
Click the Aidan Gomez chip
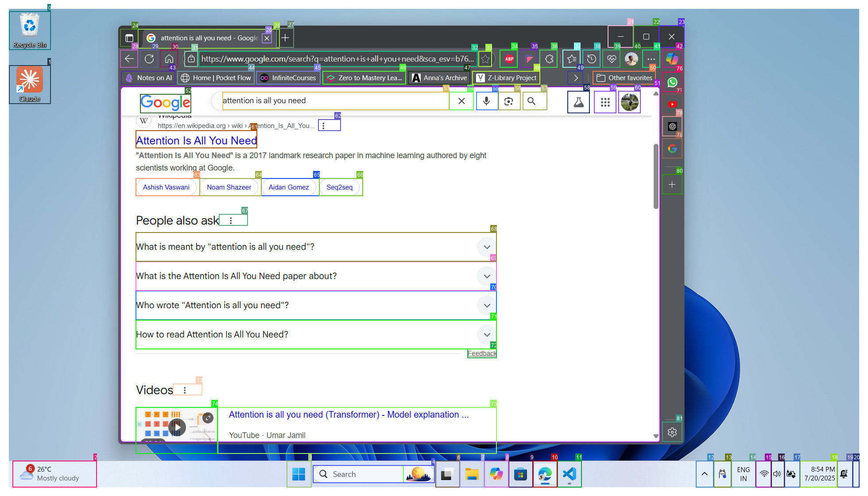click(x=289, y=187)
